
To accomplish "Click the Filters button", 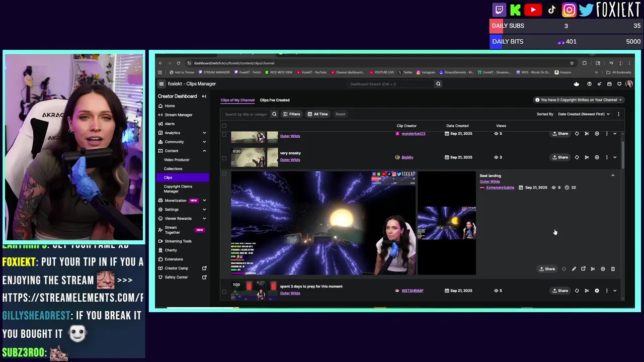I will pyautogui.click(x=292, y=114).
